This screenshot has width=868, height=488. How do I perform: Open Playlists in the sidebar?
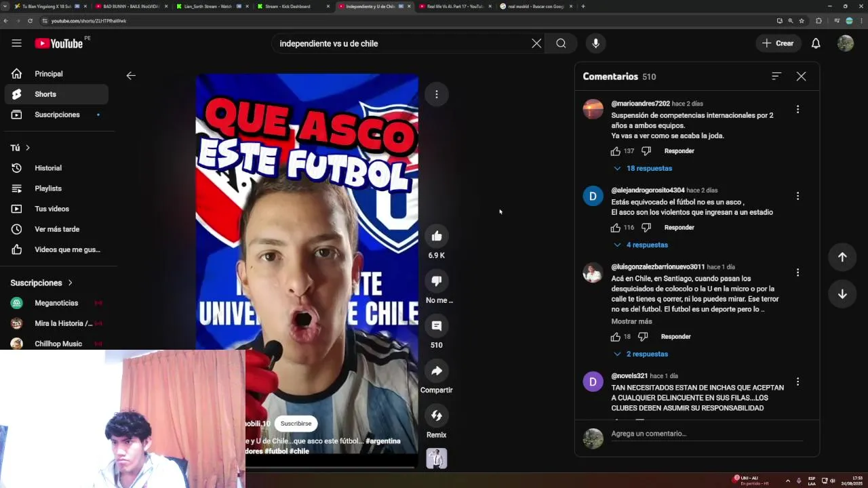point(56,188)
